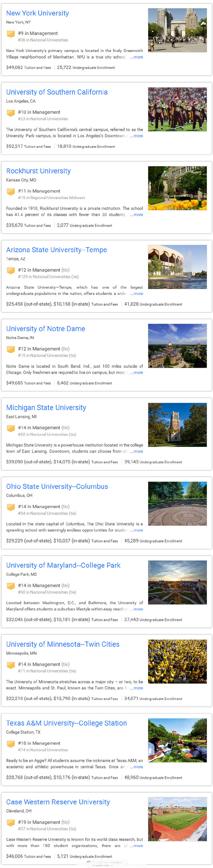This screenshot has width=213, height=868.
Task: Click the rank badge icon for New York University
Action: pyautogui.click(x=11, y=34)
